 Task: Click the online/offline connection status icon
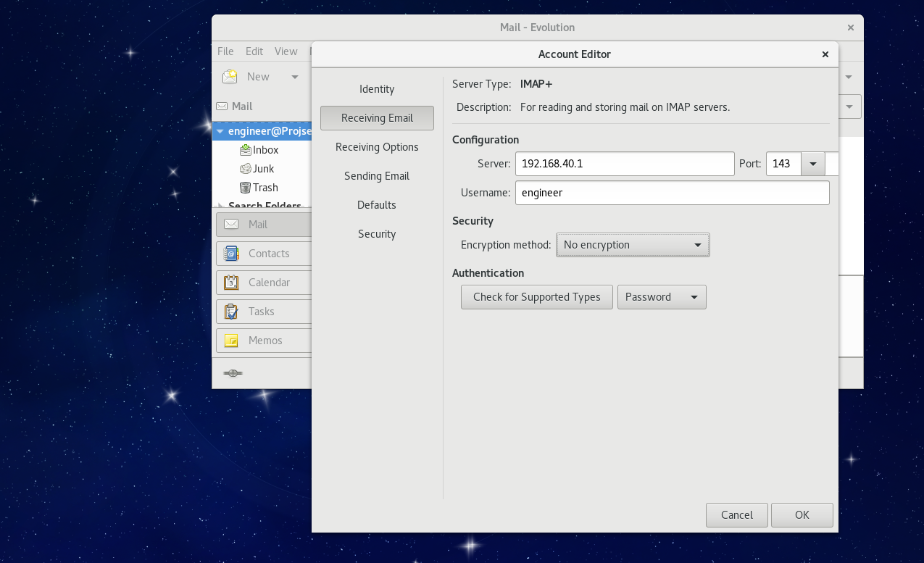233,373
